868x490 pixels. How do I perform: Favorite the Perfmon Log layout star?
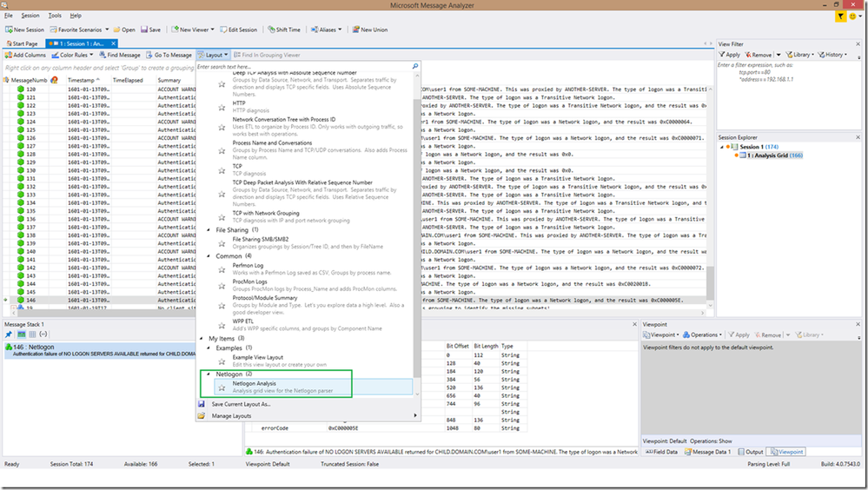coord(222,269)
